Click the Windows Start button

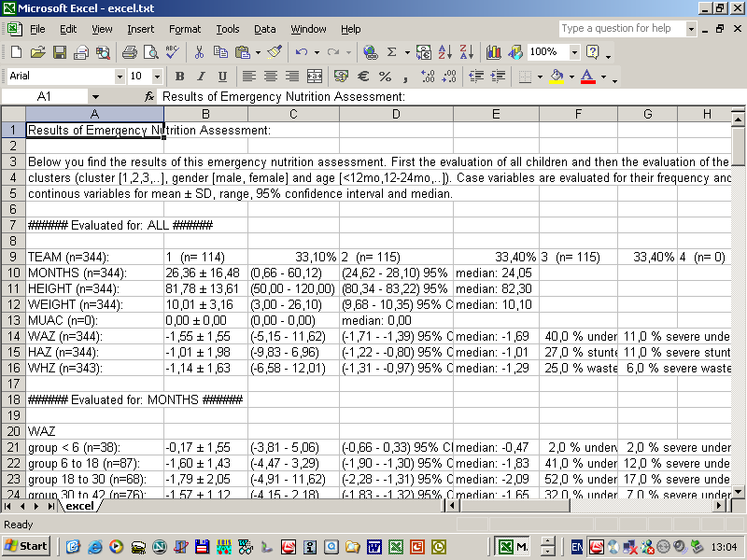[x=27, y=546]
